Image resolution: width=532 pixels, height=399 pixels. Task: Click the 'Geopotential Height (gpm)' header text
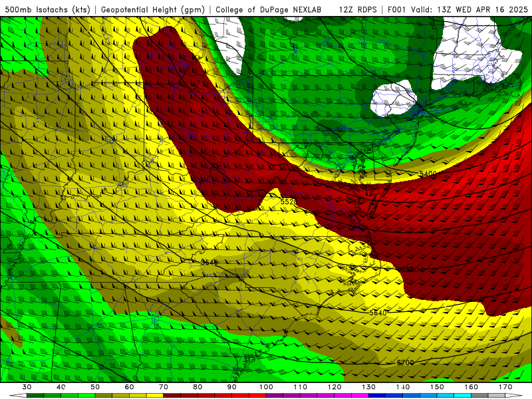153,9
